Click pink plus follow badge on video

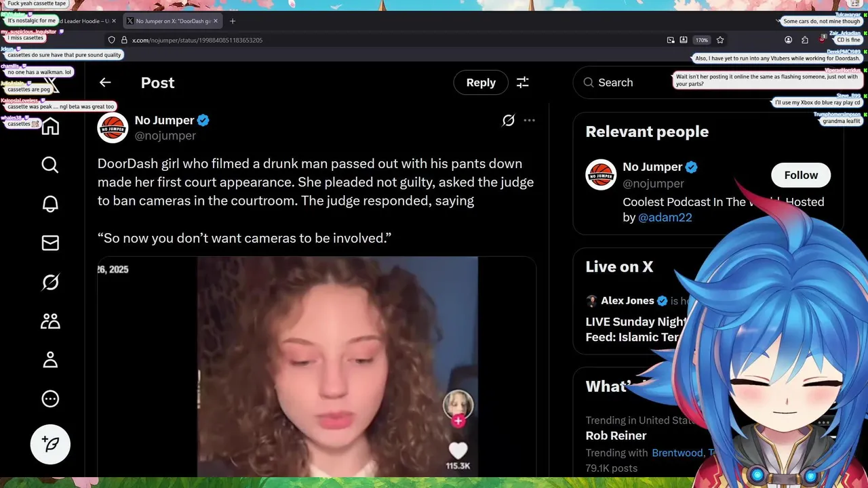tap(458, 421)
